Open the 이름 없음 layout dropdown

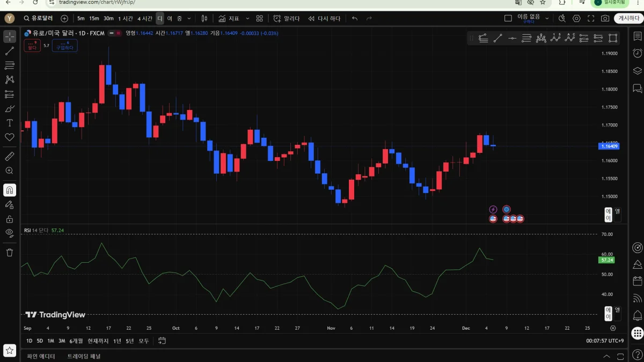[547, 18]
